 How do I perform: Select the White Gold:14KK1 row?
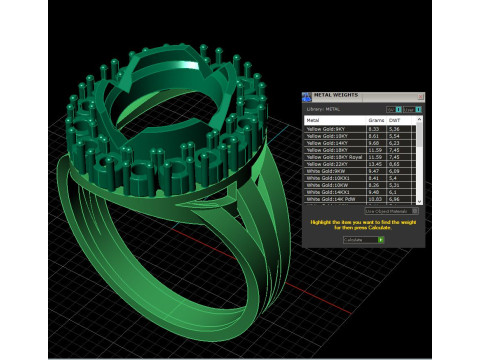(360, 192)
